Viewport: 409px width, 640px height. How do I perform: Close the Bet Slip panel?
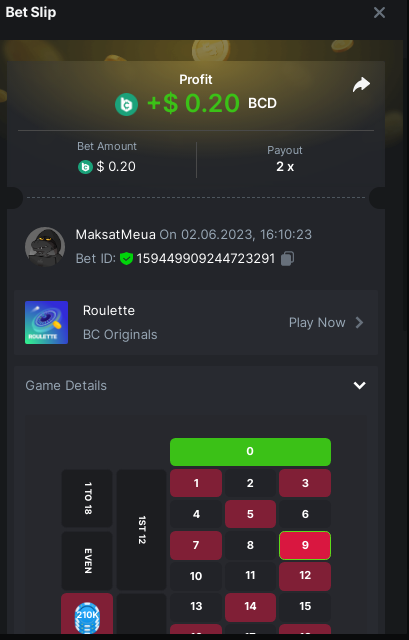click(379, 13)
